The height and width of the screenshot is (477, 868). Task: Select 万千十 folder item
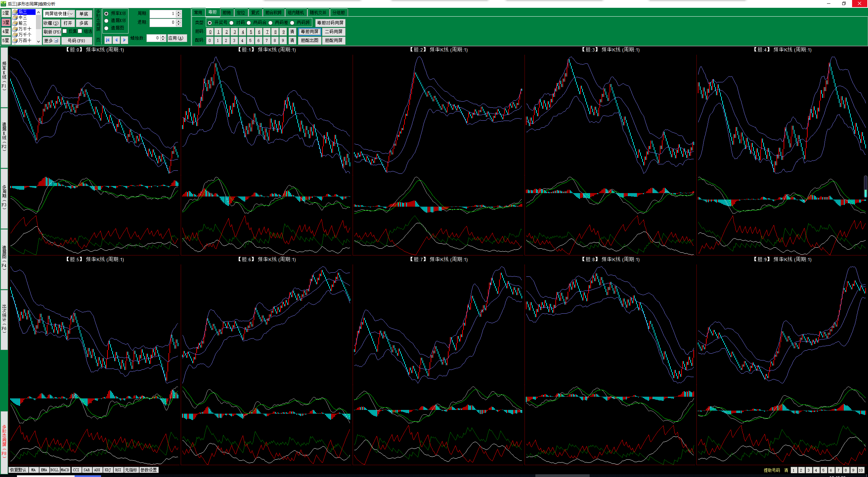tap(24, 29)
